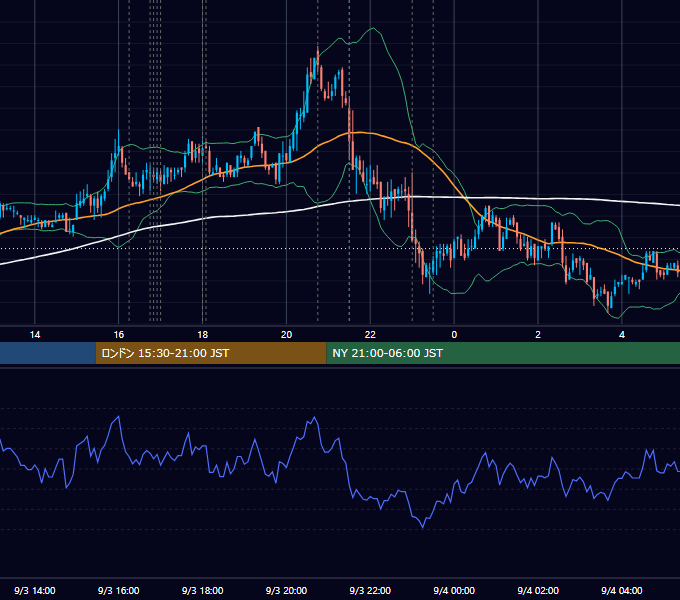This screenshot has width=680, height=600.
Task: Click the 0 hour axis label
Action: pyautogui.click(x=454, y=335)
